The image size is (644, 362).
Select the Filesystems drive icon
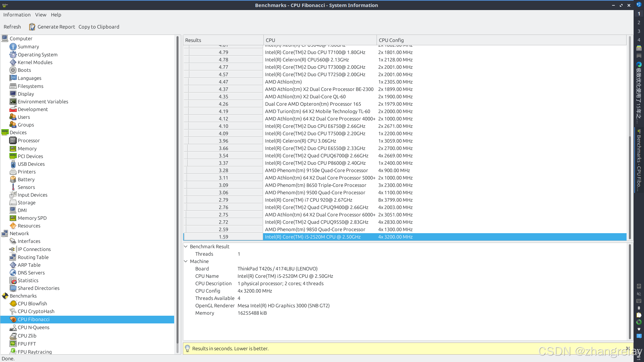[x=13, y=86]
